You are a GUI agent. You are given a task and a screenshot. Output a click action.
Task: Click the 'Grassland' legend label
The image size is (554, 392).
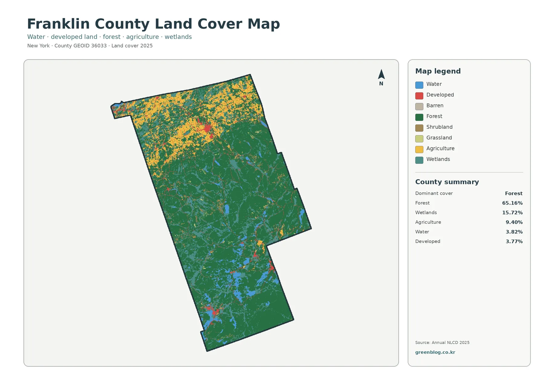(x=439, y=138)
